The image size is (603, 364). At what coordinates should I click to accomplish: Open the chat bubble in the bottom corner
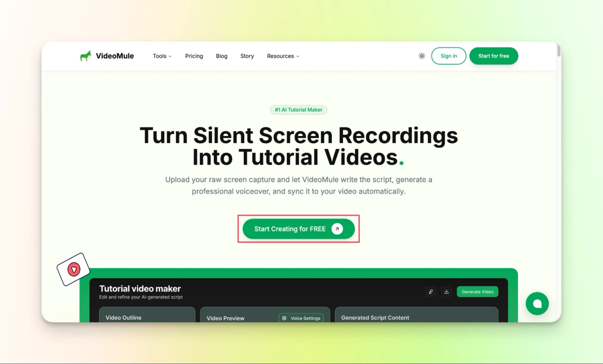[537, 303]
